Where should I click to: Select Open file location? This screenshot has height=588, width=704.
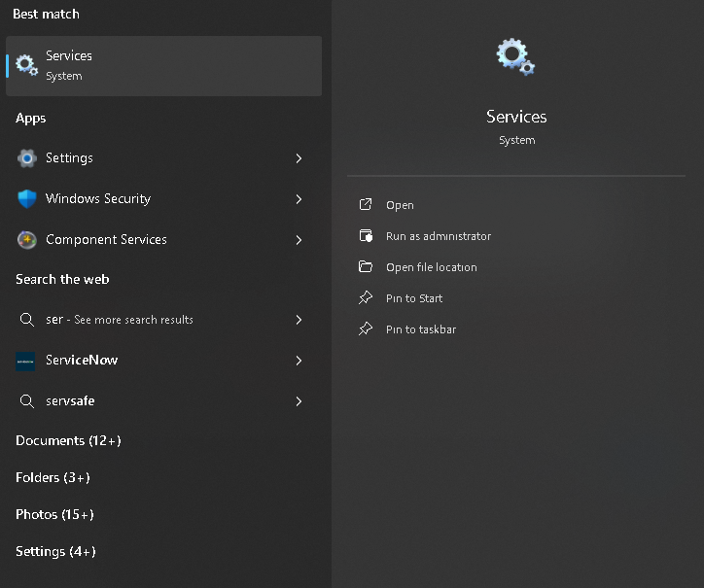point(431,267)
